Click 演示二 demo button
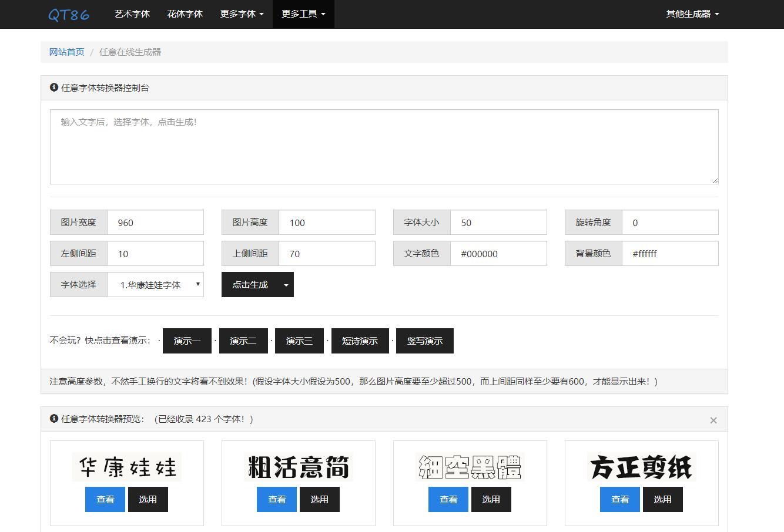This screenshot has height=532, width=784. (x=243, y=341)
